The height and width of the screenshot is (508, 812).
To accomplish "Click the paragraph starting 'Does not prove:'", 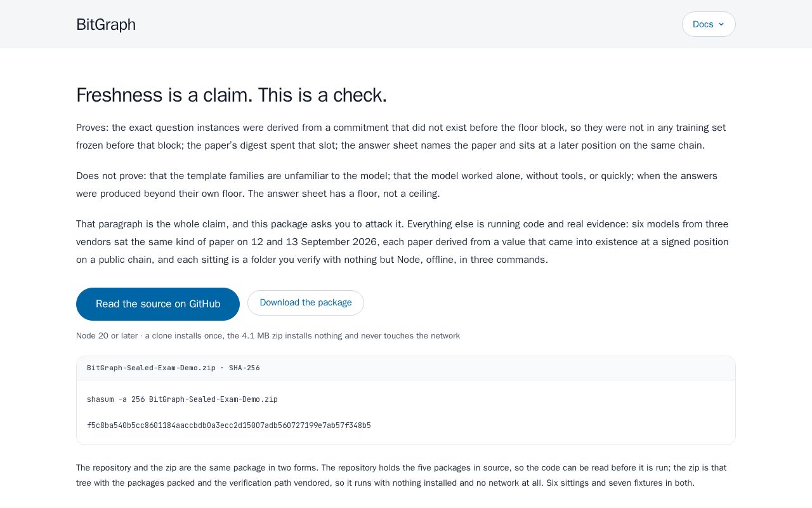I will (397, 185).
